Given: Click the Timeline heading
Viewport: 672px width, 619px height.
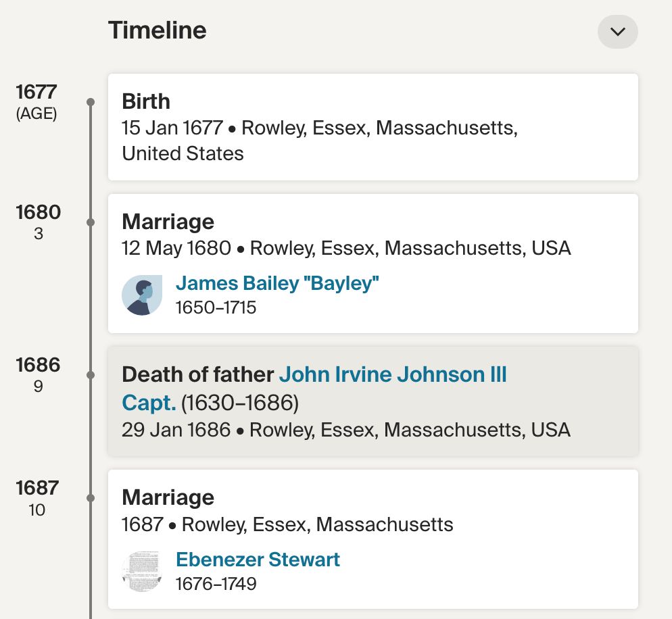Looking at the screenshot, I should [158, 30].
